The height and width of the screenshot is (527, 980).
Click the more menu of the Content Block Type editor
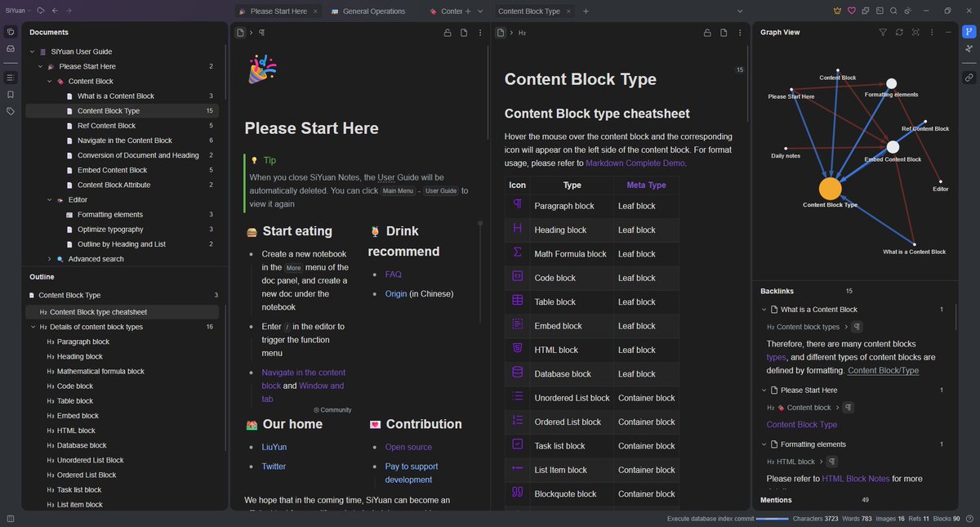coord(740,33)
